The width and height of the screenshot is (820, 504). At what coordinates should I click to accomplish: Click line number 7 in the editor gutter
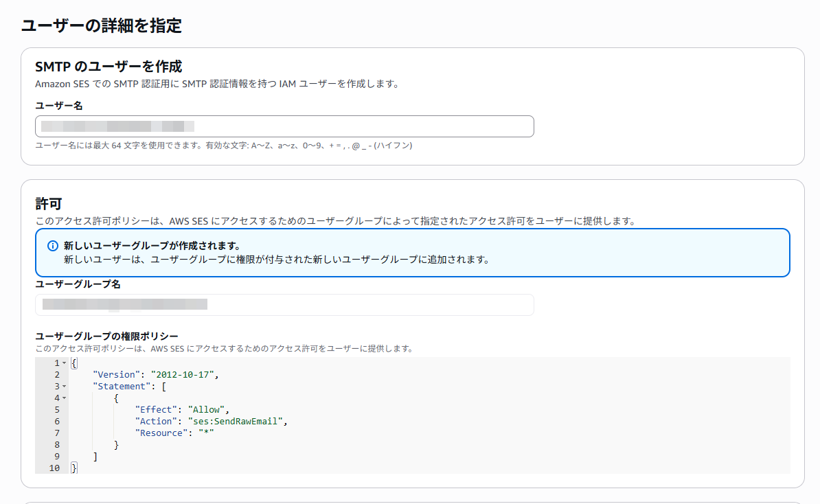[57, 433]
